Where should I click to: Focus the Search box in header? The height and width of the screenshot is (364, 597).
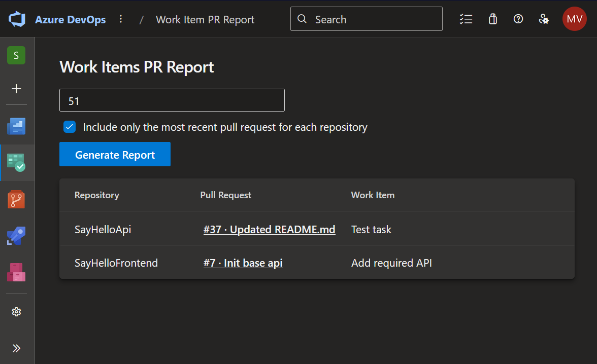point(367,19)
